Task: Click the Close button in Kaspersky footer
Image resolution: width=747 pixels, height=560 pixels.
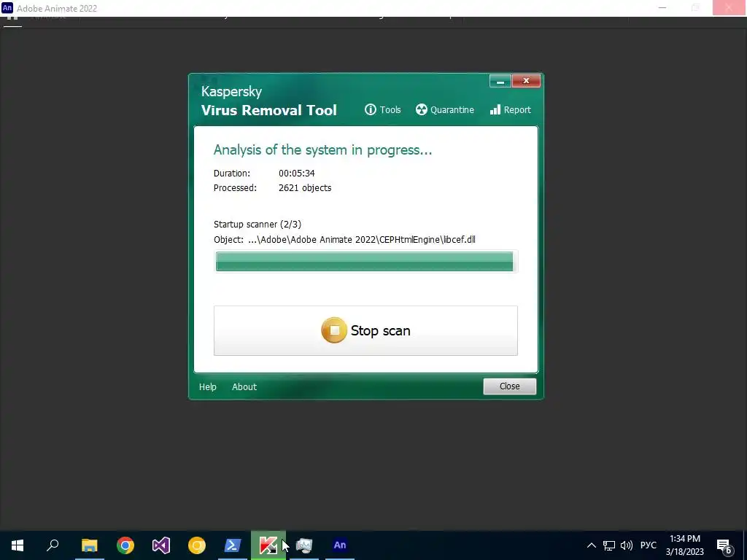Action: pyautogui.click(x=509, y=386)
